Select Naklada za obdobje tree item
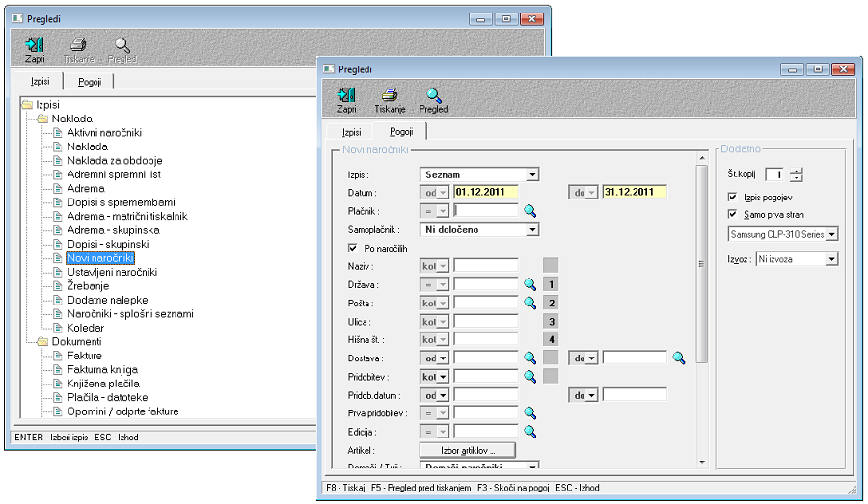The width and height of the screenshot is (868, 504). pos(115,160)
